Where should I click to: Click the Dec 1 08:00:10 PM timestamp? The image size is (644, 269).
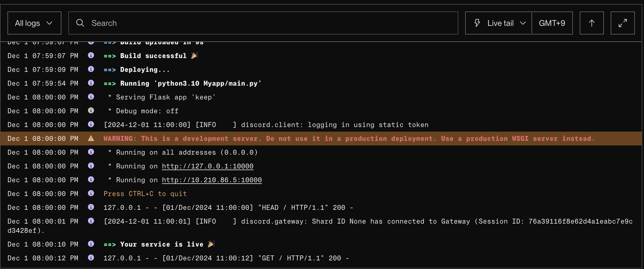click(x=43, y=244)
